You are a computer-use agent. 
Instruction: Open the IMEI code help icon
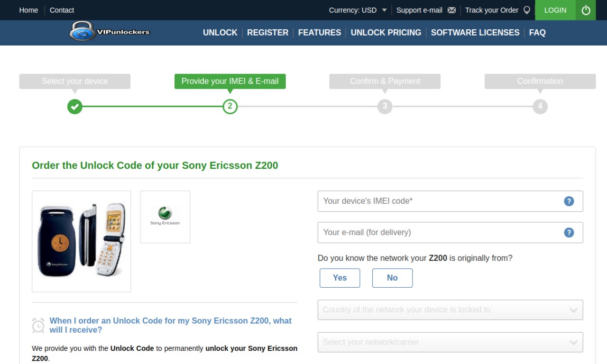(569, 201)
